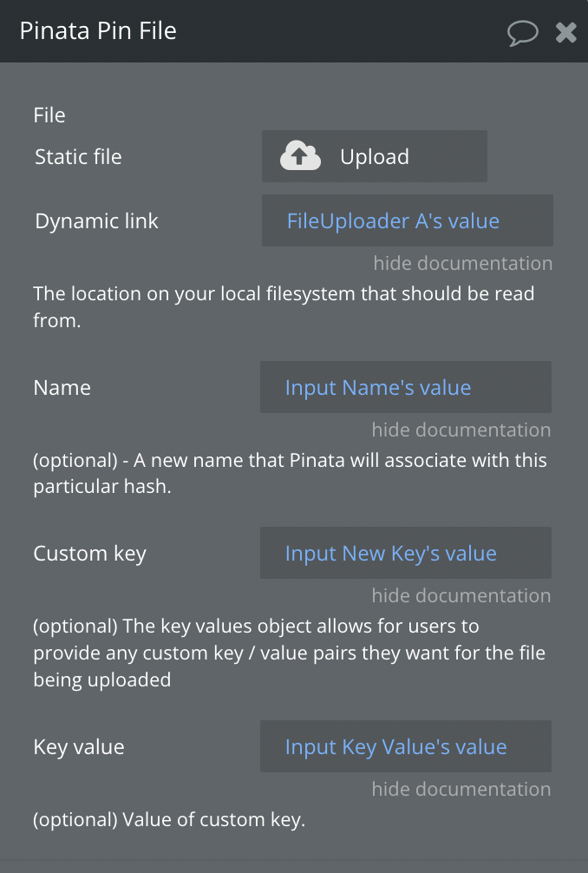This screenshot has height=873, width=588.
Task: Click the Key value label
Action: click(x=79, y=746)
